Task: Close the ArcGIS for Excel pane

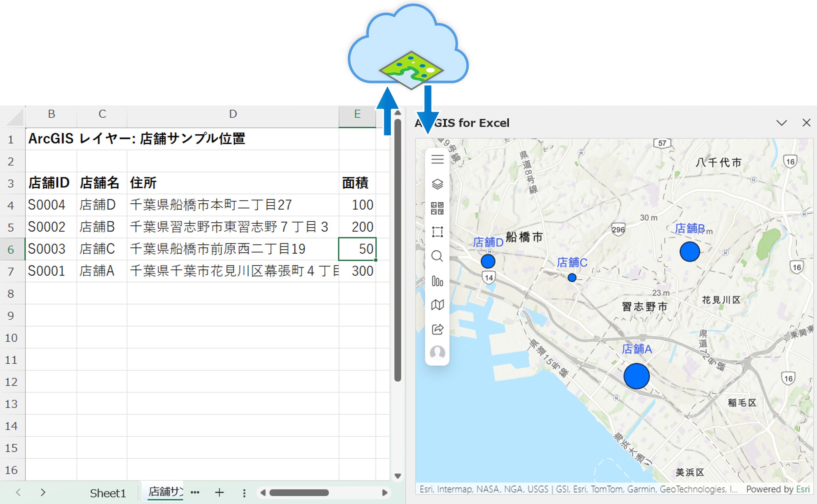Action: pyautogui.click(x=806, y=123)
